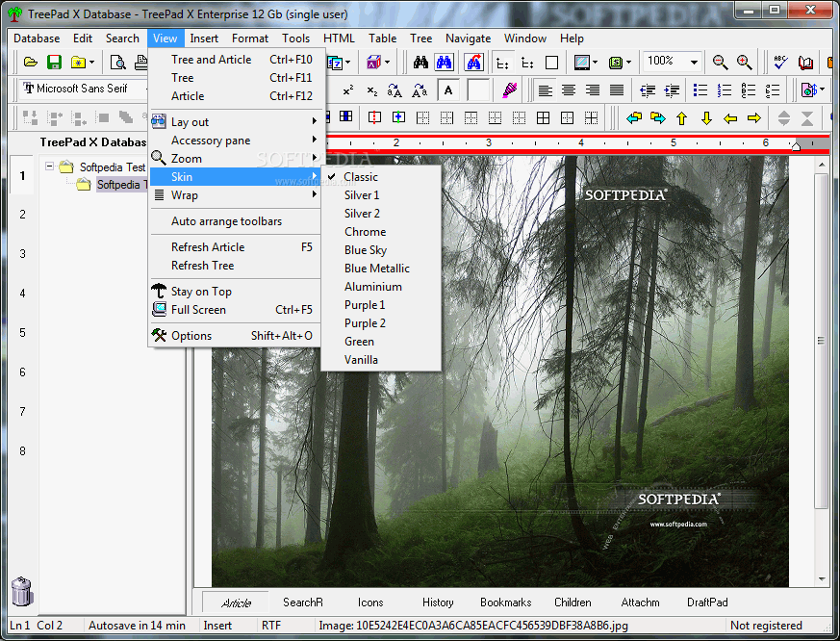Open the Navigate menu

[468, 38]
